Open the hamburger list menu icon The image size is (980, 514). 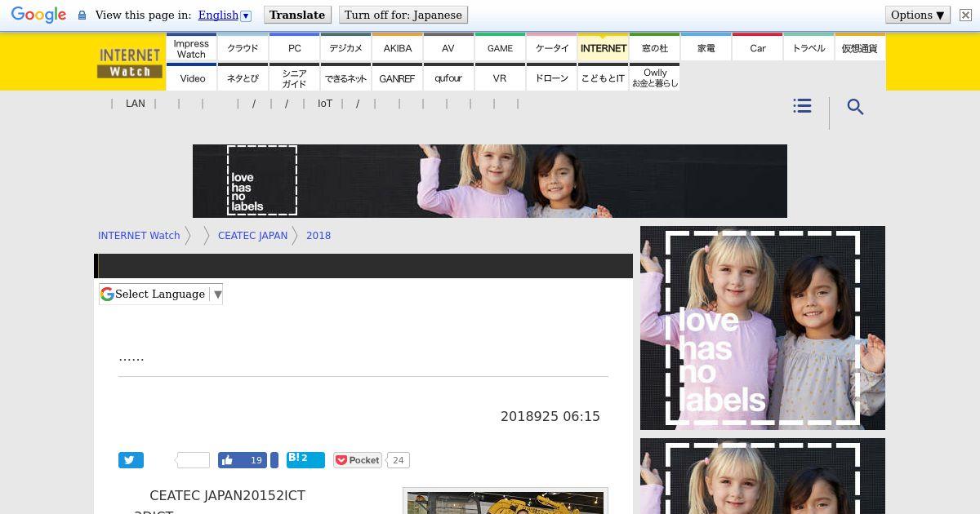click(802, 106)
